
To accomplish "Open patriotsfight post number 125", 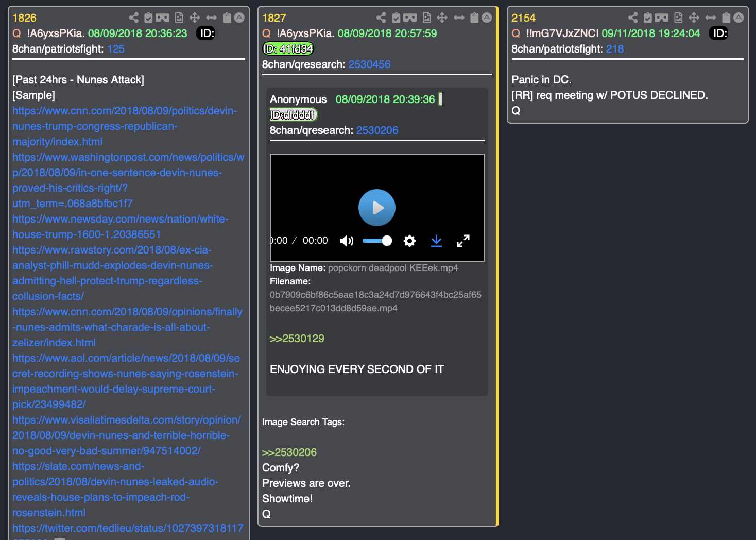I will 116,49.
